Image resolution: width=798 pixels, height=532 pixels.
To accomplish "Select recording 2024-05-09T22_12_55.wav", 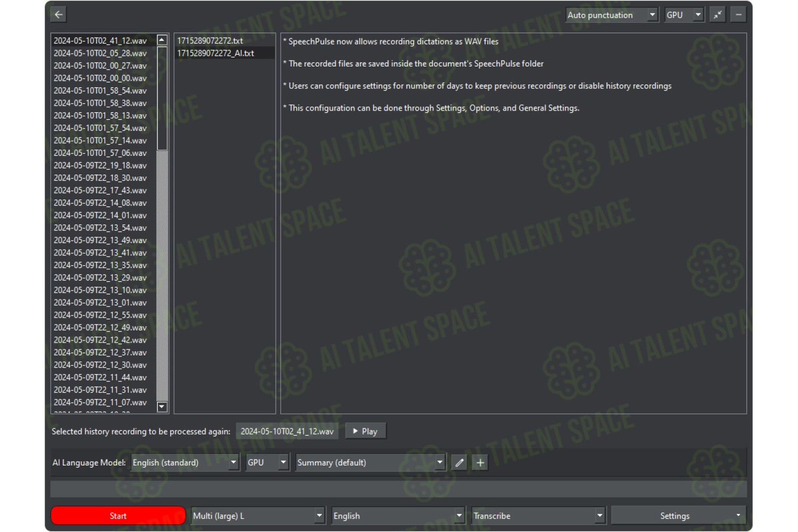I will coord(104,315).
